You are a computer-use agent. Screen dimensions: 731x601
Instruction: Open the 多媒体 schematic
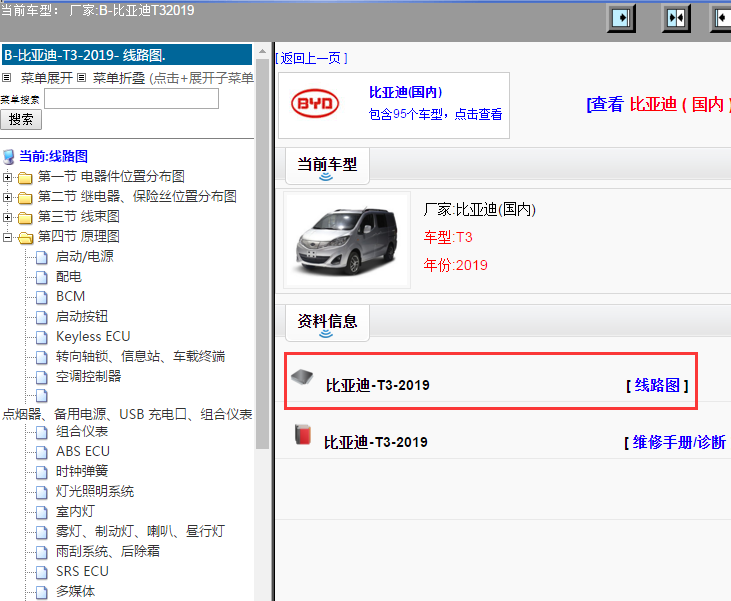(x=75, y=591)
